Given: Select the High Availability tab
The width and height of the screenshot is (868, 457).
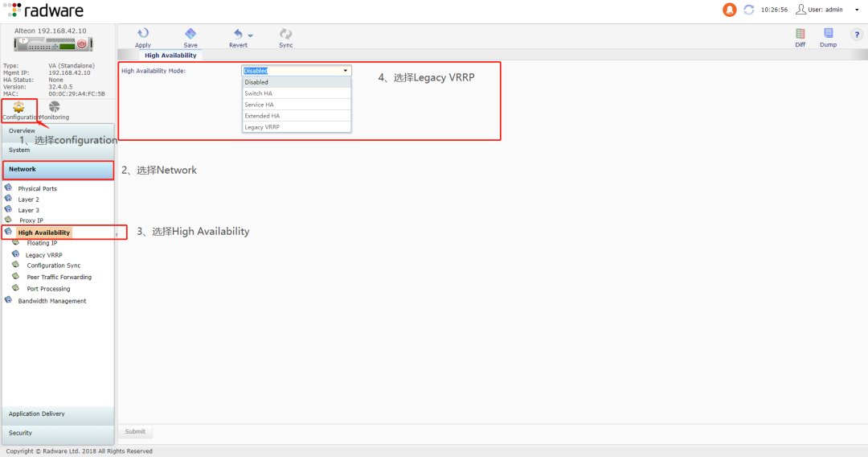Looking at the screenshot, I should point(170,56).
